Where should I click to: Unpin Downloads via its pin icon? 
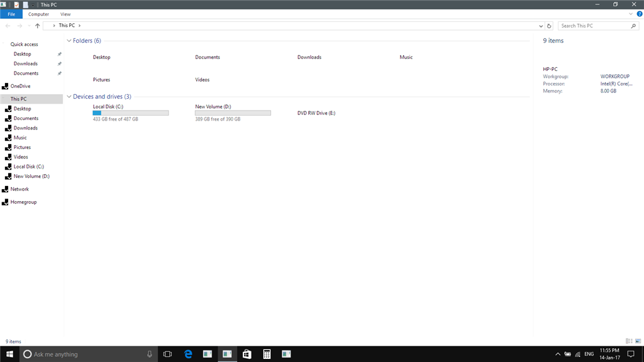pos(59,63)
